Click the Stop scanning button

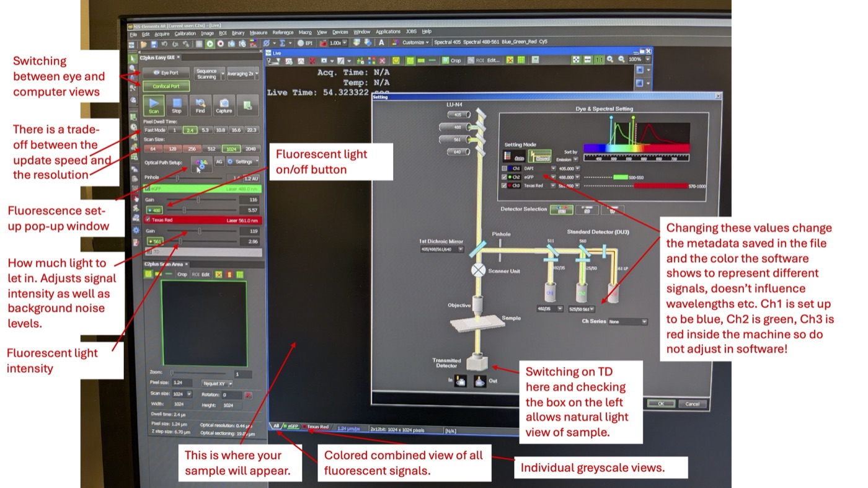(177, 105)
